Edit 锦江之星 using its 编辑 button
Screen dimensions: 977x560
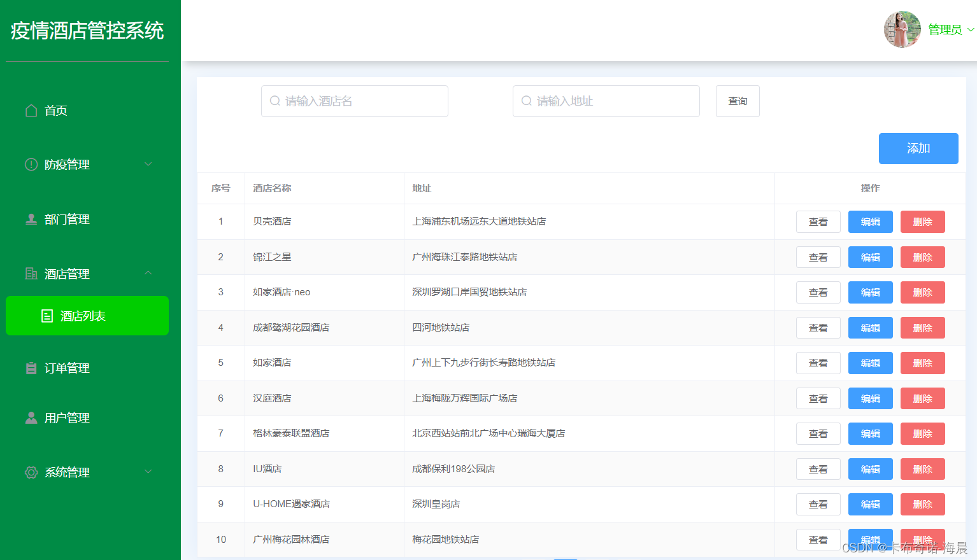(870, 256)
